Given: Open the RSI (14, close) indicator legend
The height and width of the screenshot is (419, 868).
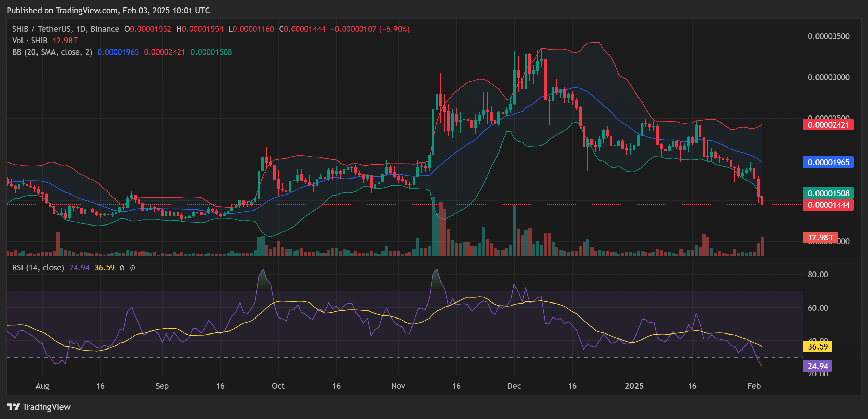Looking at the screenshot, I should 38,268.
